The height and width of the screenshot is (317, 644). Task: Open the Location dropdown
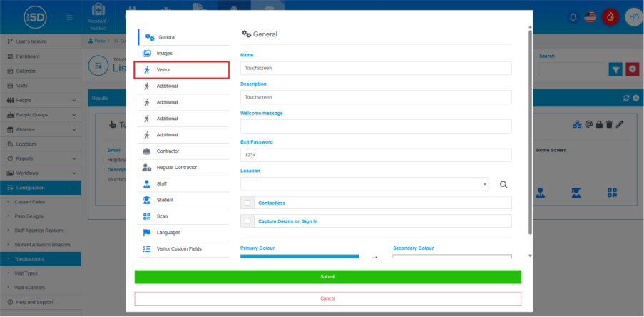click(364, 184)
